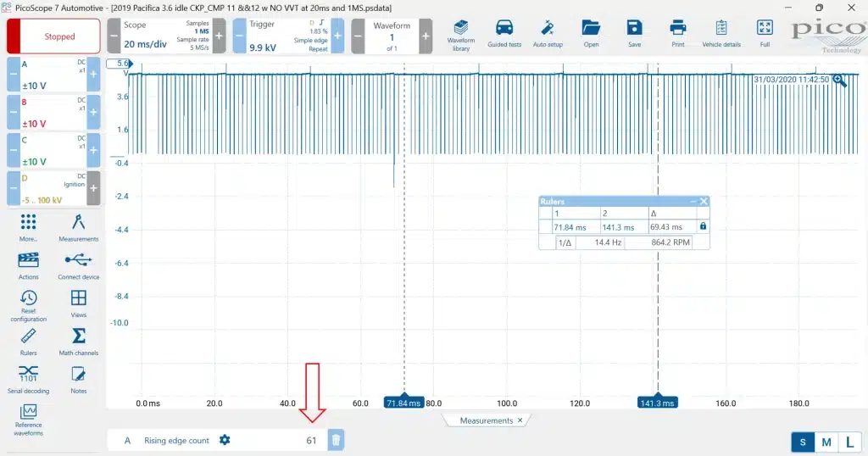The image size is (868, 456).
Task: Open Math channels
Action: [79, 342]
